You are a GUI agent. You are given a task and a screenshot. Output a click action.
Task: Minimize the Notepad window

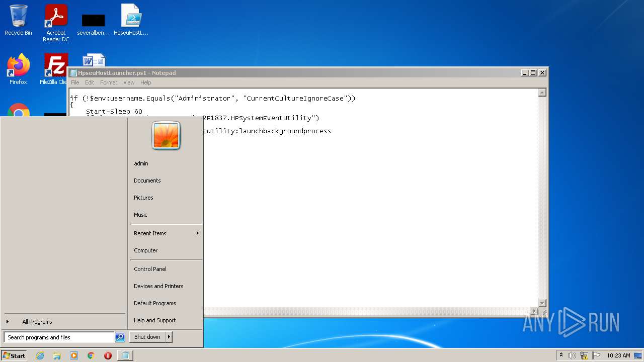click(x=525, y=73)
